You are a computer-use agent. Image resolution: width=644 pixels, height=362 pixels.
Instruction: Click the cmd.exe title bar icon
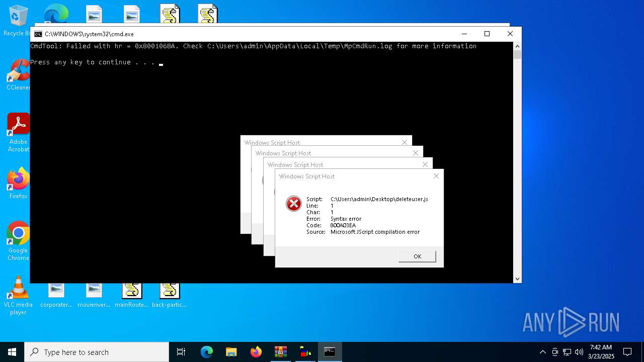[x=38, y=34]
